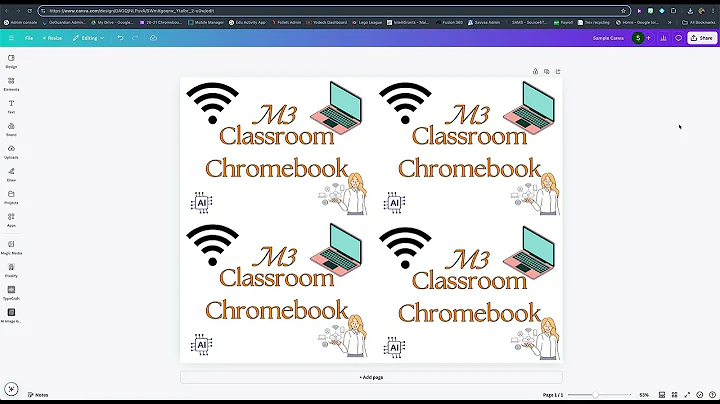The width and height of the screenshot is (720, 404).
Task: Open the TypeCraft app
Action: 11,293
